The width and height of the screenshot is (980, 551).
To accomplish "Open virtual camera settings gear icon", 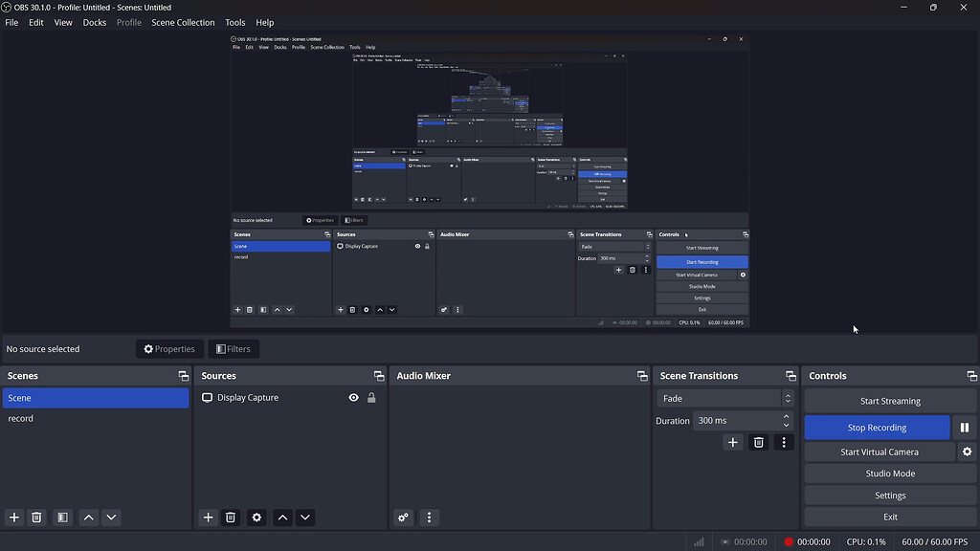I will [x=966, y=451].
